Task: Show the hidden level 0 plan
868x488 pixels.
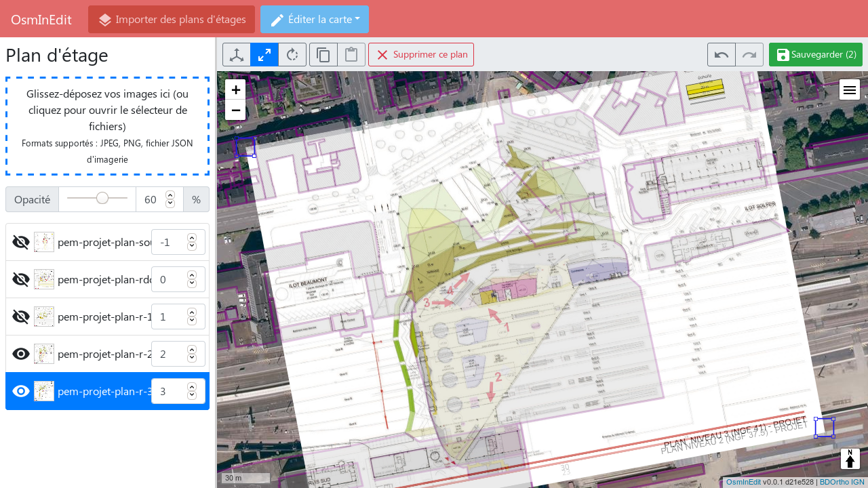Action: click(21, 279)
